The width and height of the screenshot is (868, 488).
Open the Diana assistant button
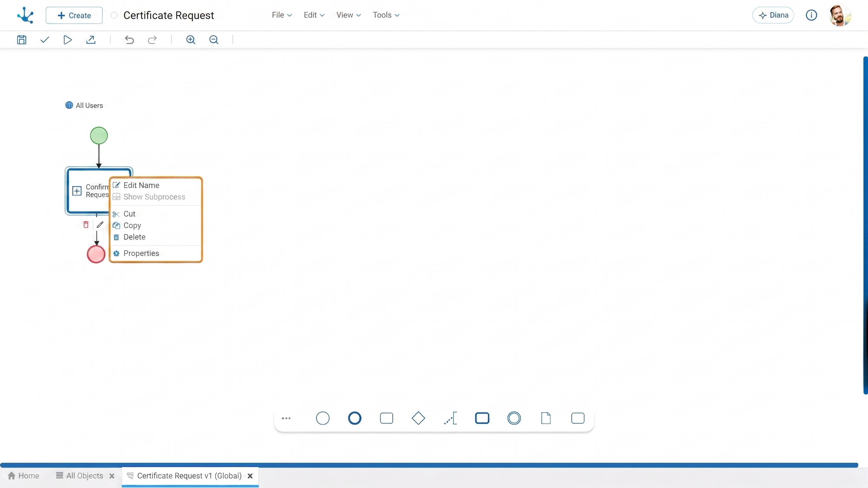[773, 15]
